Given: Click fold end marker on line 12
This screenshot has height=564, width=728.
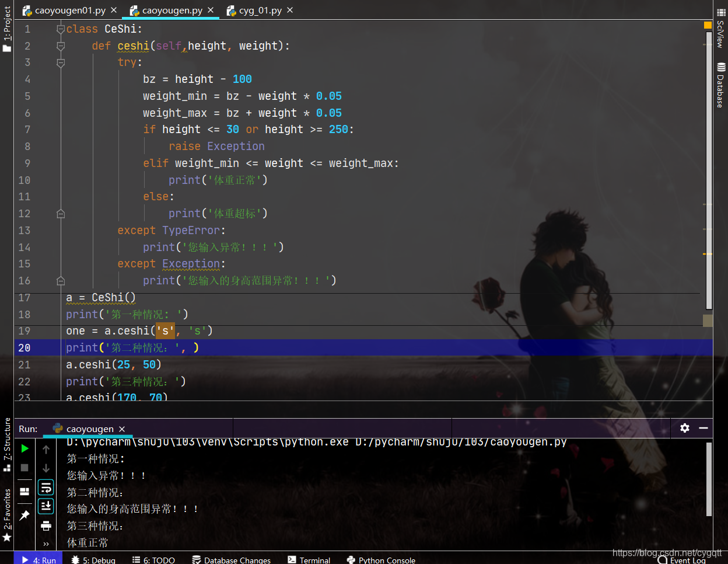Looking at the screenshot, I should click(61, 214).
